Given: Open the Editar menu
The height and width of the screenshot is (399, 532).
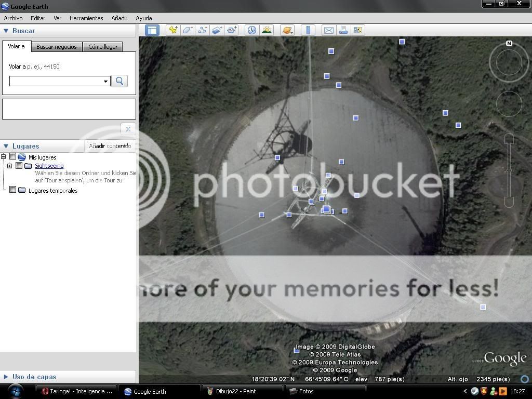Looking at the screenshot, I should pos(37,18).
